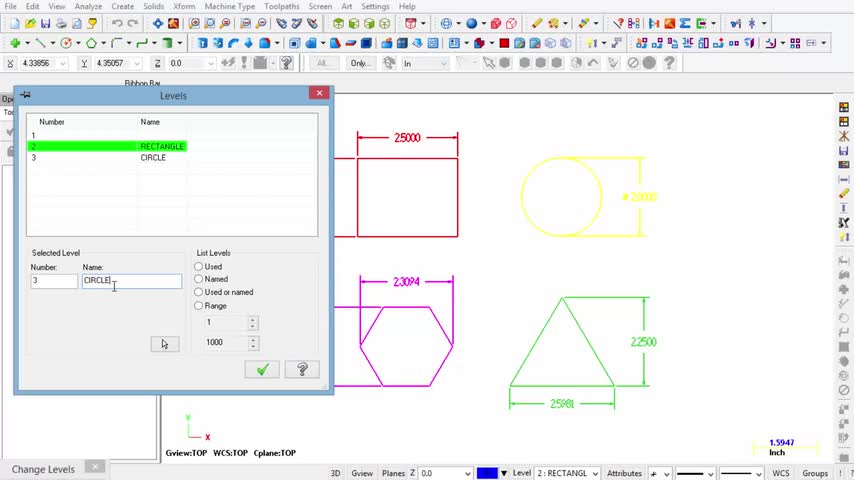Click the Planes button in status bar
This screenshot has width=854, height=480.
coord(393,473)
